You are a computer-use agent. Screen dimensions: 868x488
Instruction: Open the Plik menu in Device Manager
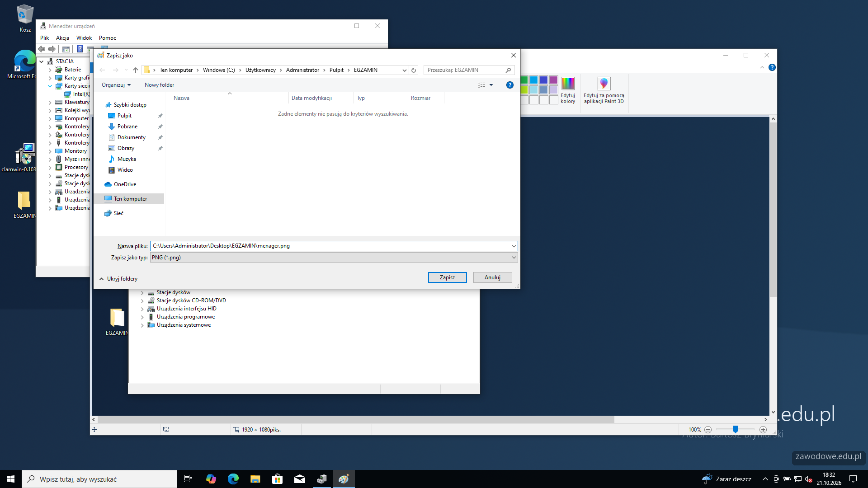click(x=44, y=38)
